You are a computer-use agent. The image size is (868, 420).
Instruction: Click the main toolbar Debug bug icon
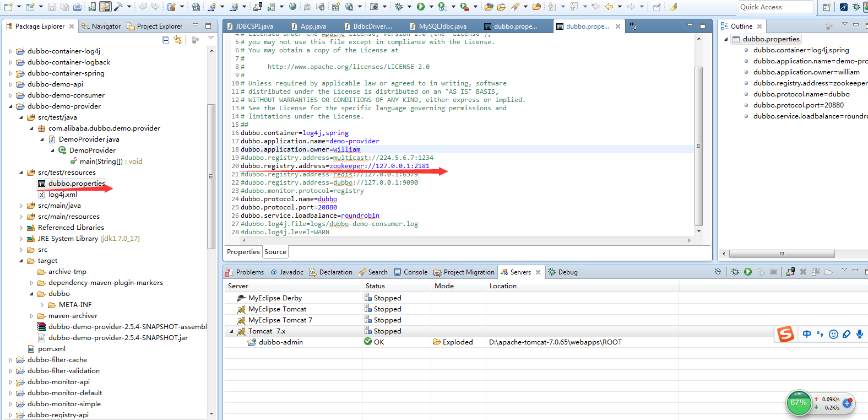pyautogui.click(x=399, y=7)
